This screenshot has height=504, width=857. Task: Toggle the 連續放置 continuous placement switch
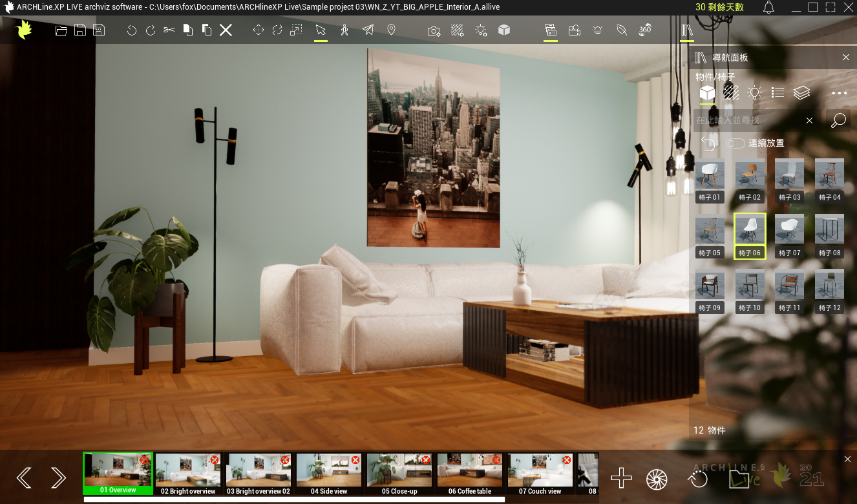(735, 143)
